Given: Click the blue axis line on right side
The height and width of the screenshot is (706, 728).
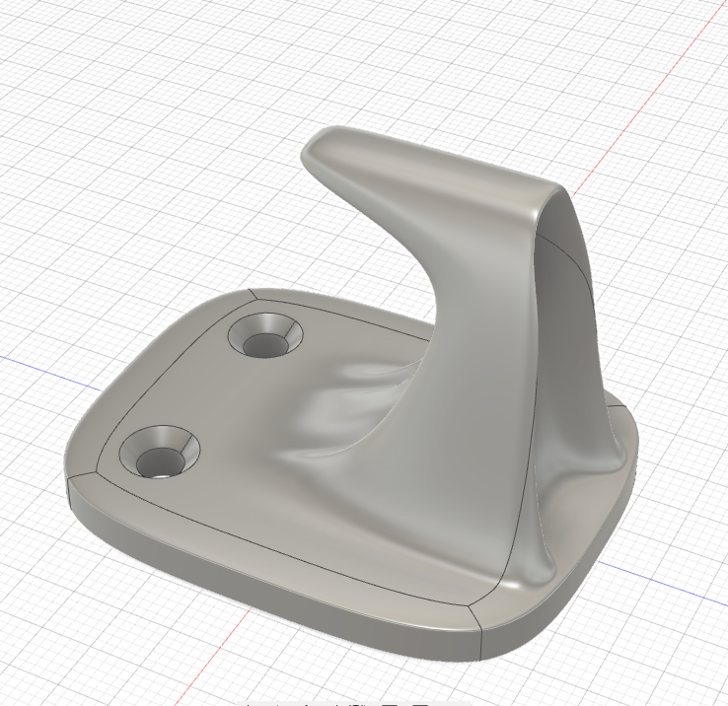Looking at the screenshot, I should click(662, 583).
